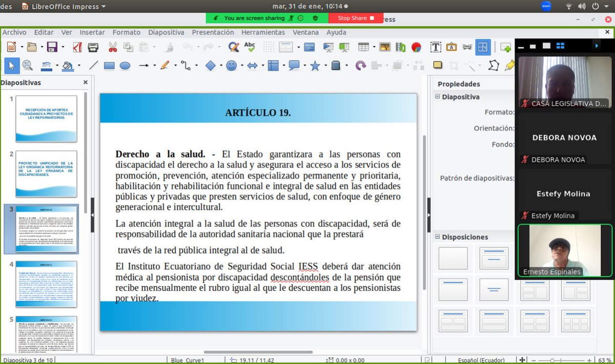Switch Zoom panel to grid view
Image resolution: width=615 pixels, height=364 pixels.
click(x=560, y=46)
